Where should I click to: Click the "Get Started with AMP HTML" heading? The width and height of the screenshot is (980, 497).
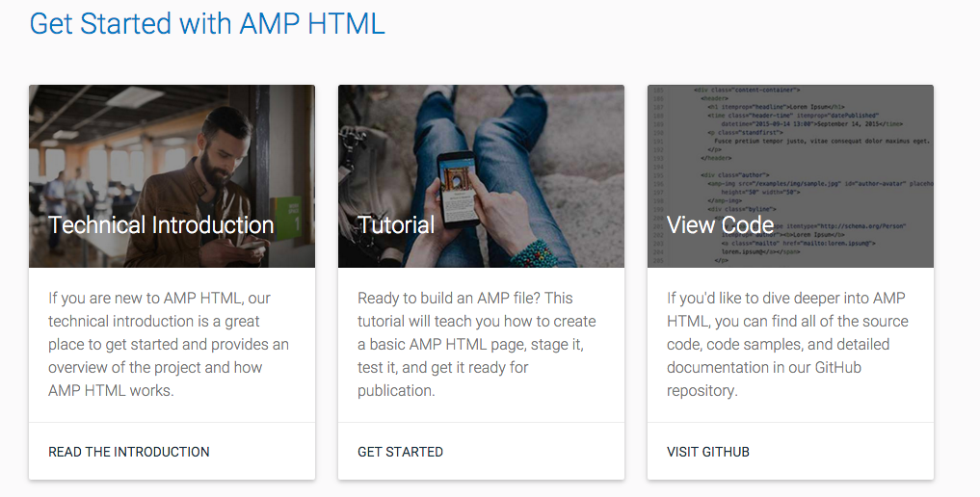207,23
